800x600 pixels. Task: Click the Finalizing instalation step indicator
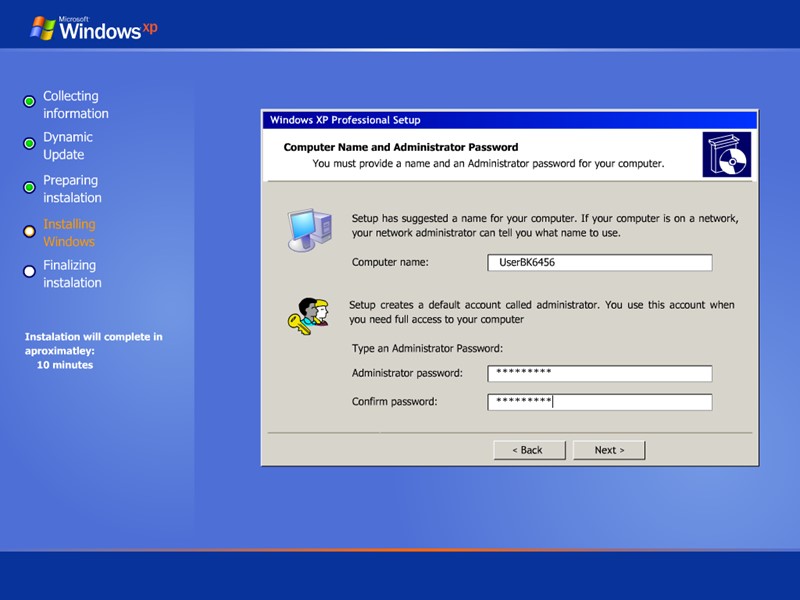coord(29,271)
